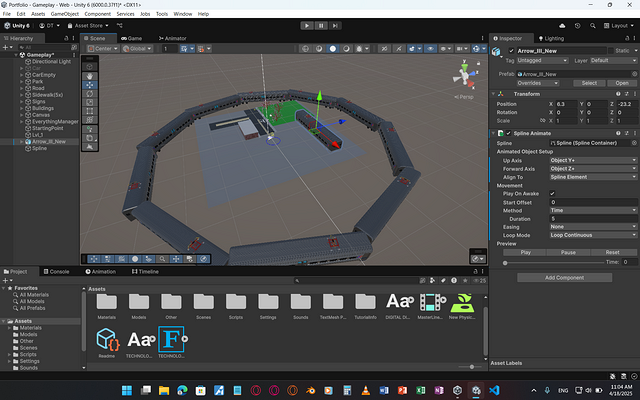
Task: Click the Add Component button
Action: [x=564, y=278]
